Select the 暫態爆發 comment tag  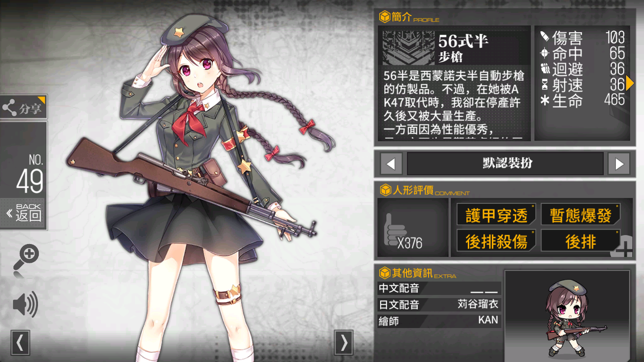[581, 215]
